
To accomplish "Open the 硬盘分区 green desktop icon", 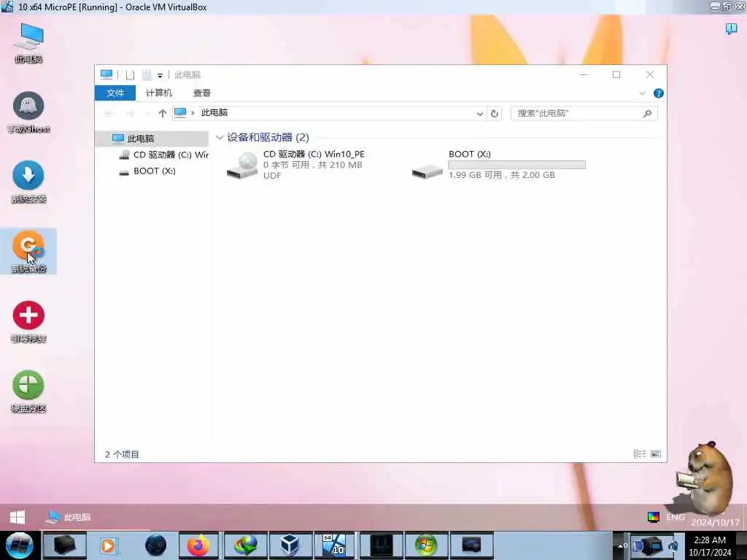I will click(28, 391).
